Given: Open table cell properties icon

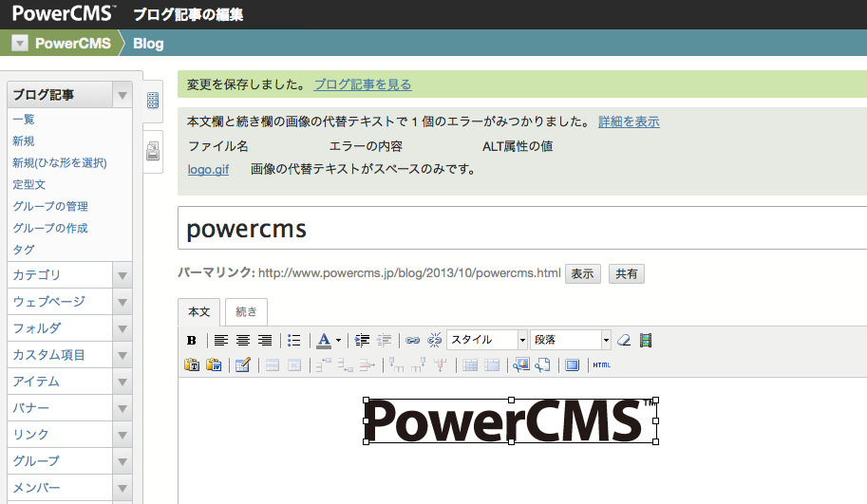Looking at the screenshot, I should tap(294, 364).
